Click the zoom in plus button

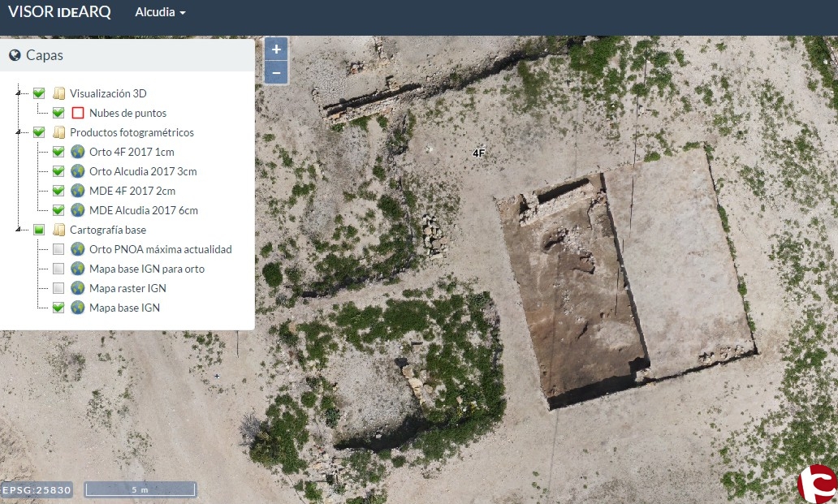click(x=276, y=50)
